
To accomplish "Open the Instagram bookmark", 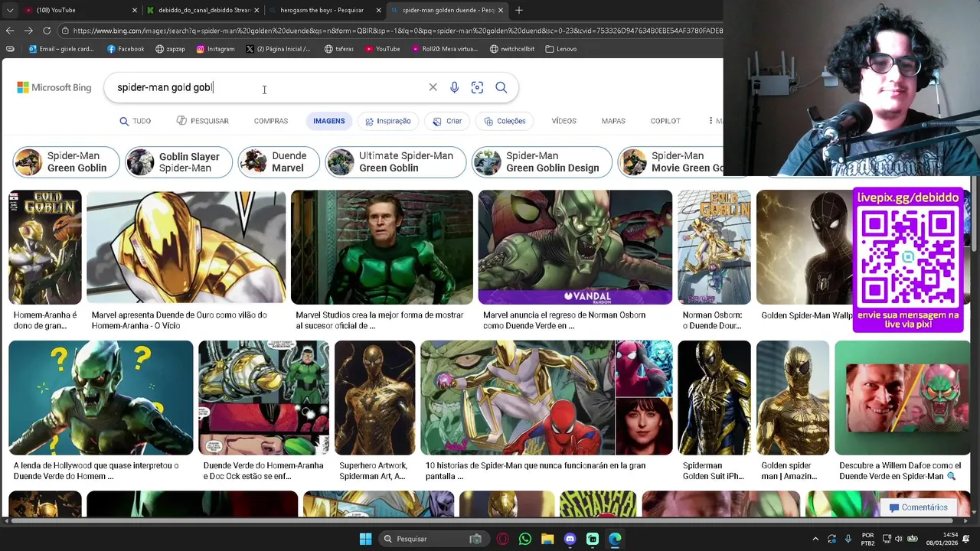I will pyautogui.click(x=215, y=49).
